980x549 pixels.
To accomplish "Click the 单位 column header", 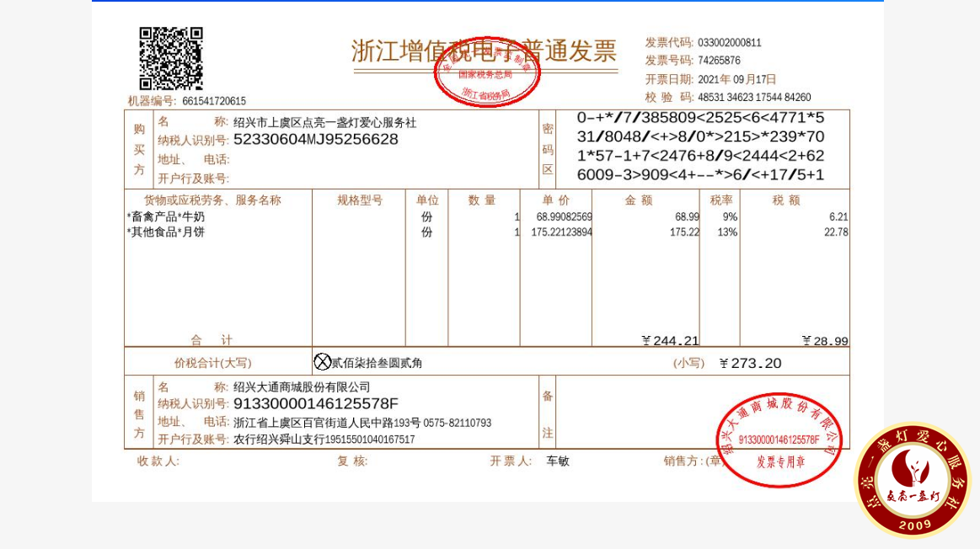I will pyautogui.click(x=427, y=200).
